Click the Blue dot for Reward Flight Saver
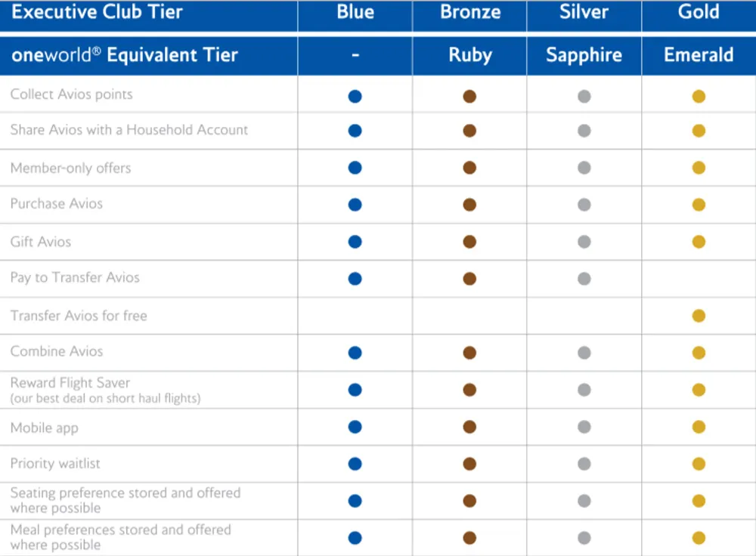The image size is (756, 556). coord(355,390)
